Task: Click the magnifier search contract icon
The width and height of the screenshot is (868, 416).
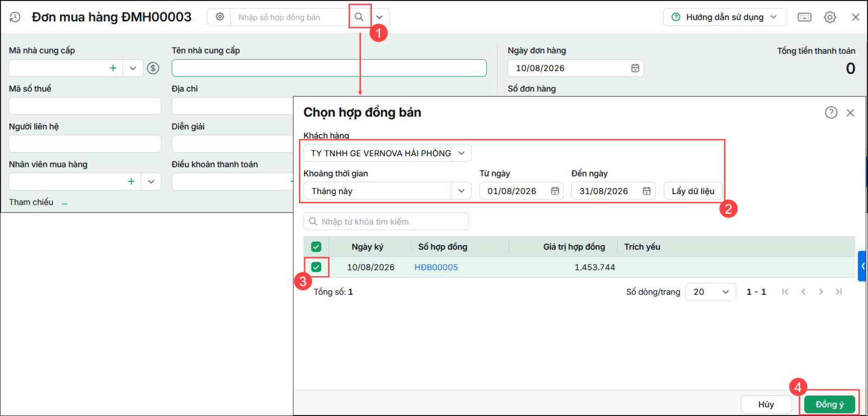Action: pyautogui.click(x=359, y=17)
